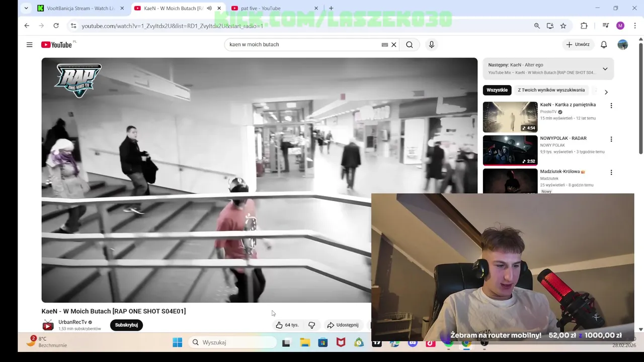Screen dimensions: 644x362
Task: Open the media controls icon in toolbar
Action: (606, 26)
